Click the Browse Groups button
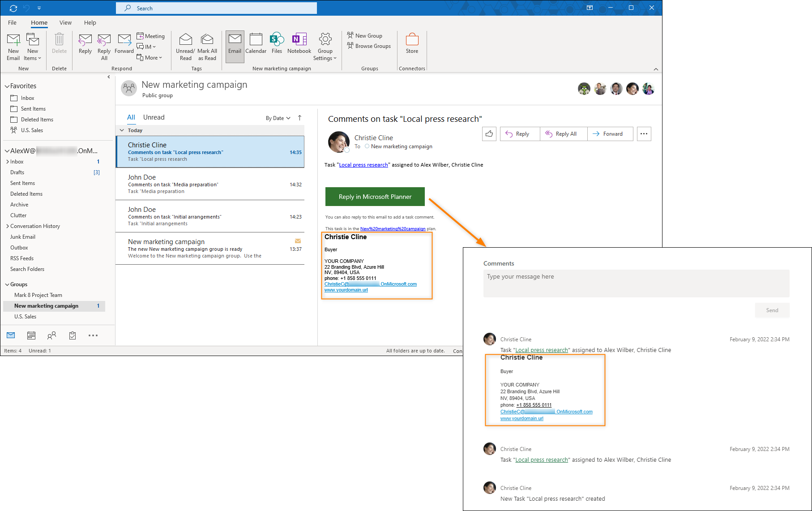 coord(369,46)
